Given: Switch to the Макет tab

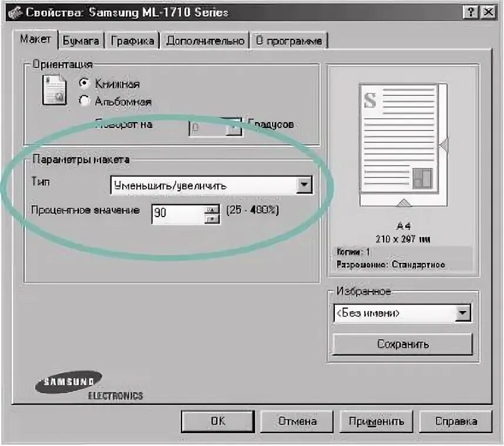Looking at the screenshot, I should click(35, 39).
